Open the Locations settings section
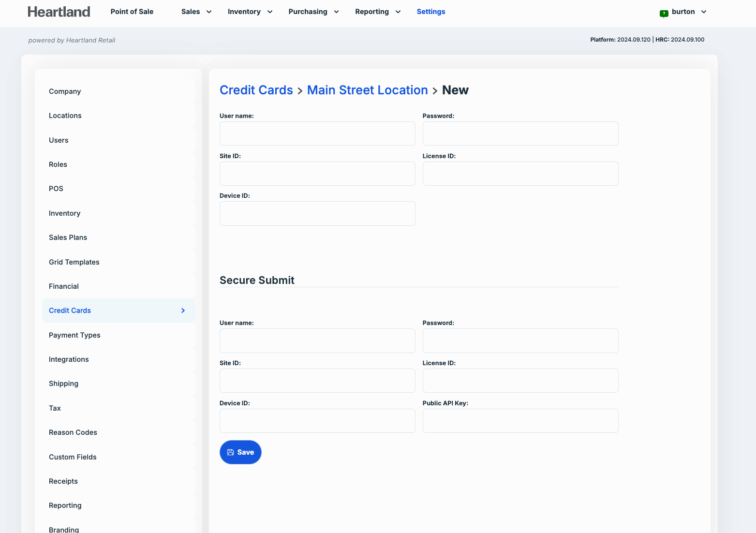The height and width of the screenshot is (533, 756). click(x=65, y=116)
